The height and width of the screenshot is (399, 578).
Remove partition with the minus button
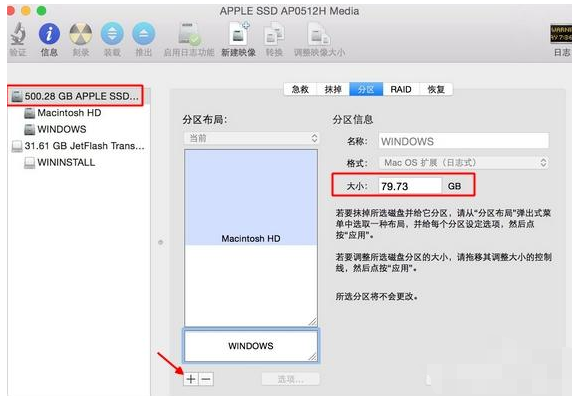tap(206, 379)
